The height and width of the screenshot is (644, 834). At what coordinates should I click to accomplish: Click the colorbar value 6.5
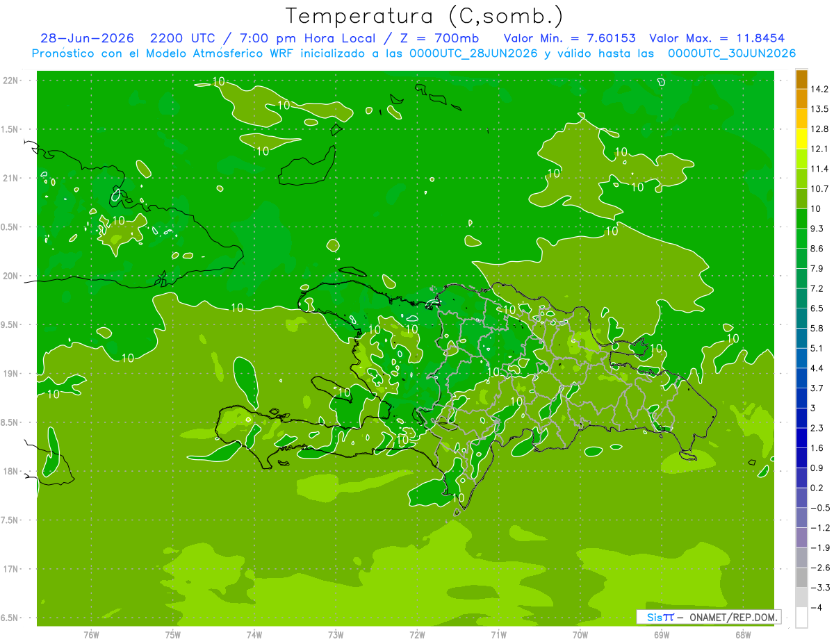[817, 308]
